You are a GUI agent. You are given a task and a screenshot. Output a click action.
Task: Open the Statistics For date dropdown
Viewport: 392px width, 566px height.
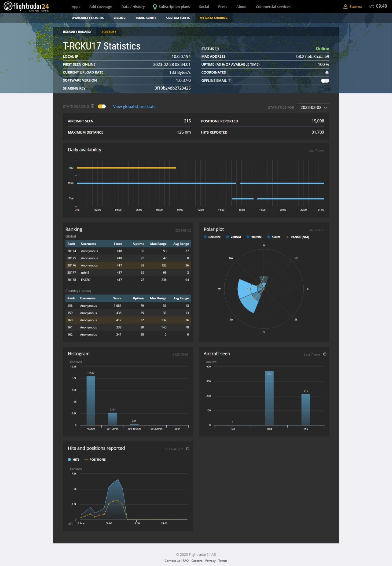[x=313, y=108]
